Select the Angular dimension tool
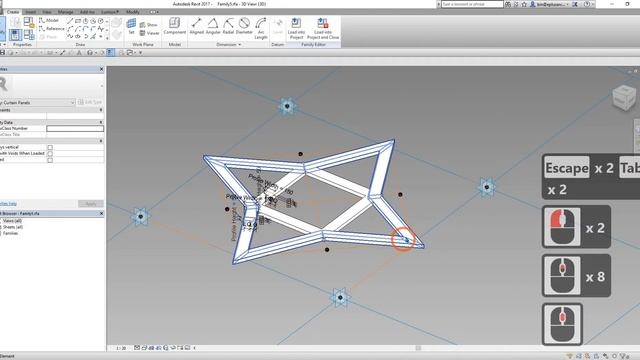Screen dimensions: 640x360 click(213, 26)
